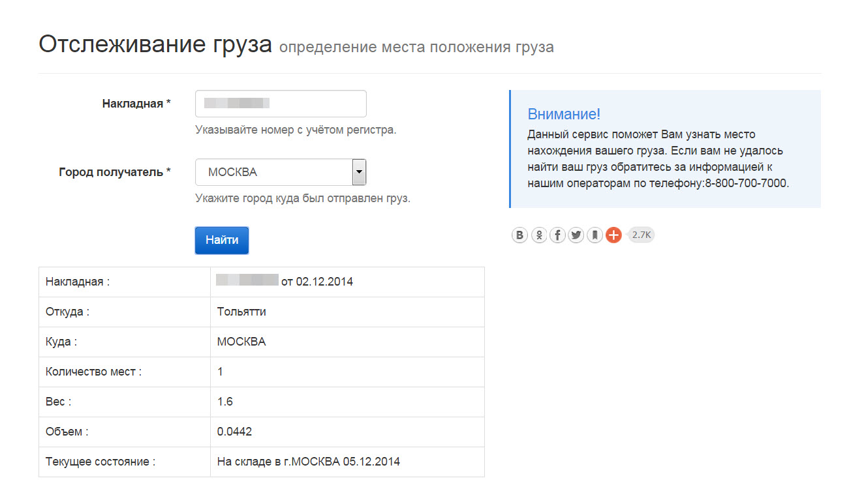The width and height of the screenshot is (866, 504).
Task: Tweet using the Twitter bird icon
Action: 576,235
